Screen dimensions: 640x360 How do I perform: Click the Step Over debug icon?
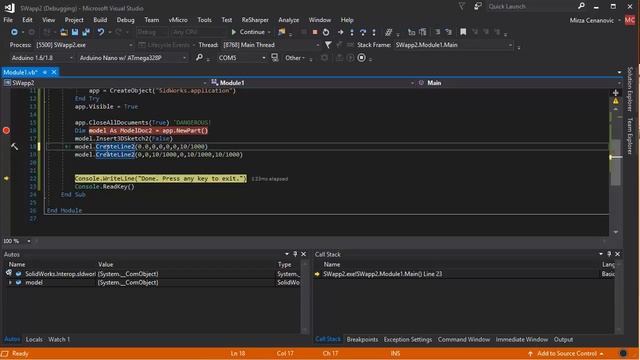click(x=363, y=32)
